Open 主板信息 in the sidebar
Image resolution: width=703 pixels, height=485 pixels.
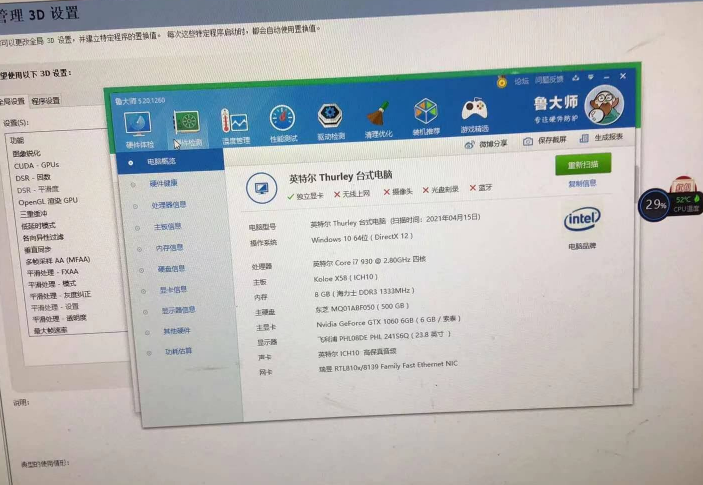click(168, 226)
